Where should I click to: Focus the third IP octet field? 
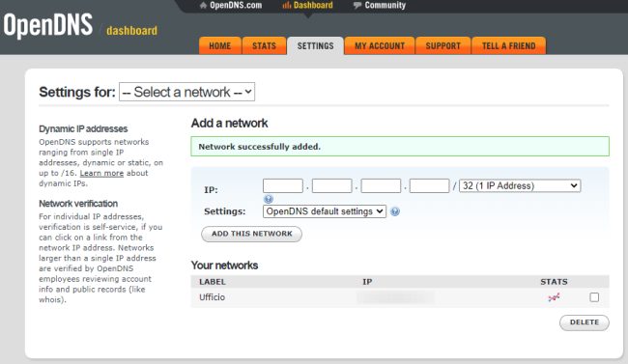click(x=381, y=185)
